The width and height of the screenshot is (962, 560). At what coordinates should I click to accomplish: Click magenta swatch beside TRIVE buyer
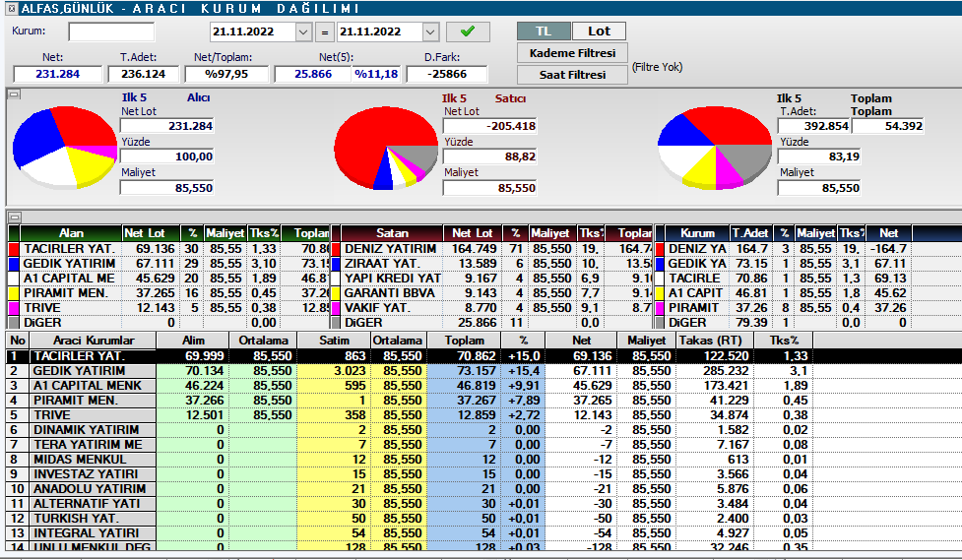coord(14,308)
